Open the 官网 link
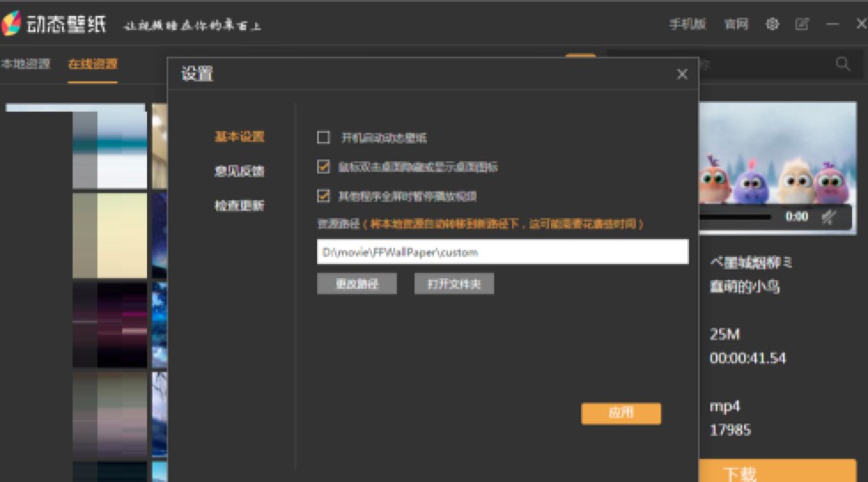 tap(736, 24)
